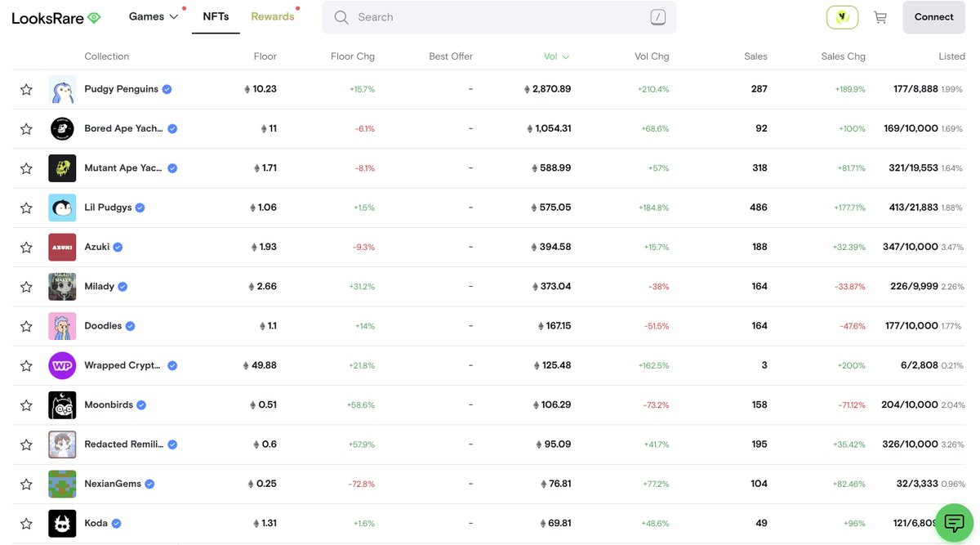Click Lil Pudgys sales count 486
This screenshot has height=545, width=980.
759,208
